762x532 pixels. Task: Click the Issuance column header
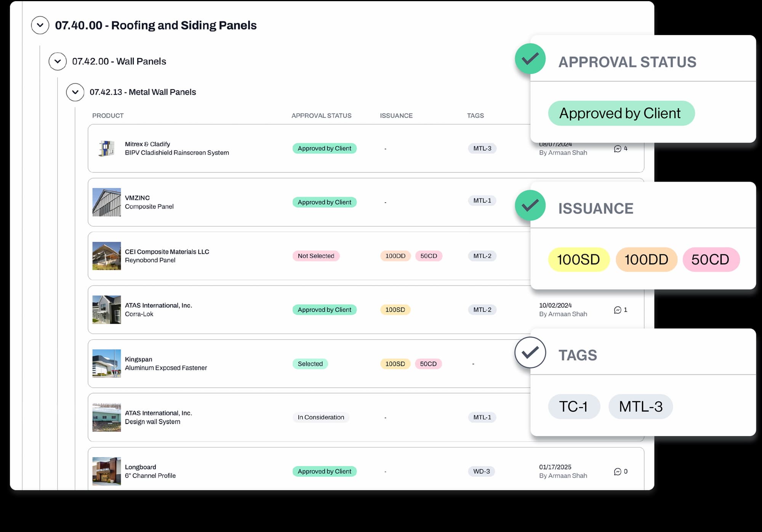pyautogui.click(x=396, y=115)
